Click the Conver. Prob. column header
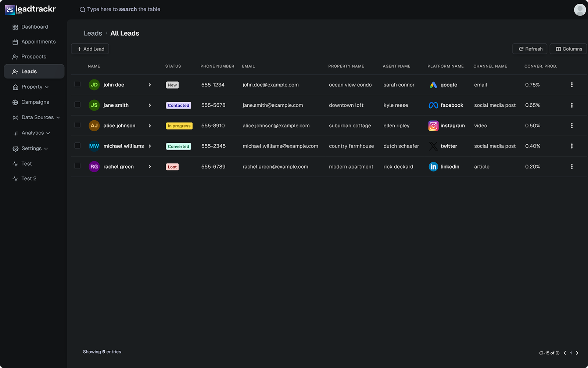The height and width of the screenshot is (368, 588). (x=541, y=66)
